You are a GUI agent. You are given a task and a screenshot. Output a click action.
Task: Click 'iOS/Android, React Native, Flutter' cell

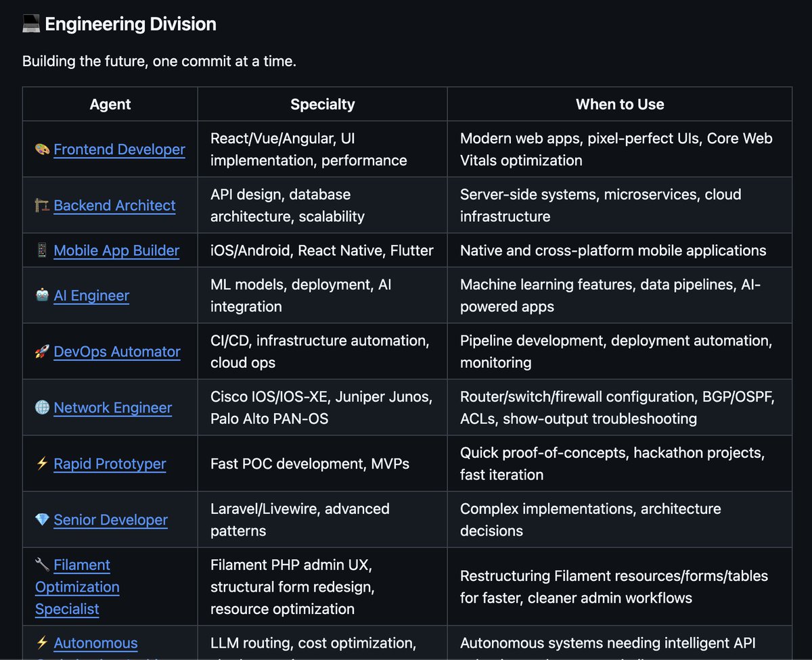tap(323, 250)
